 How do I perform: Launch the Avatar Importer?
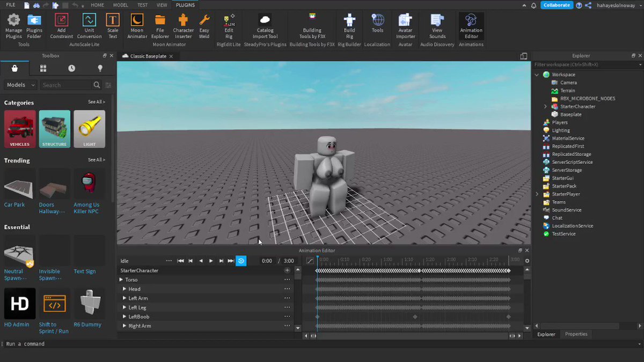405,26
